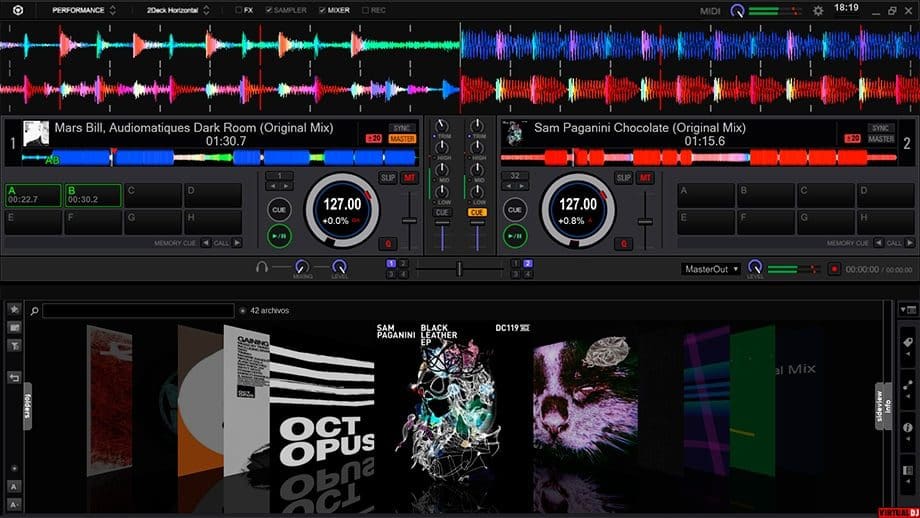This screenshot has height=518, width=920.
Task: Increase deck 2 loop size arrow
Action: [x=522, y=186]
